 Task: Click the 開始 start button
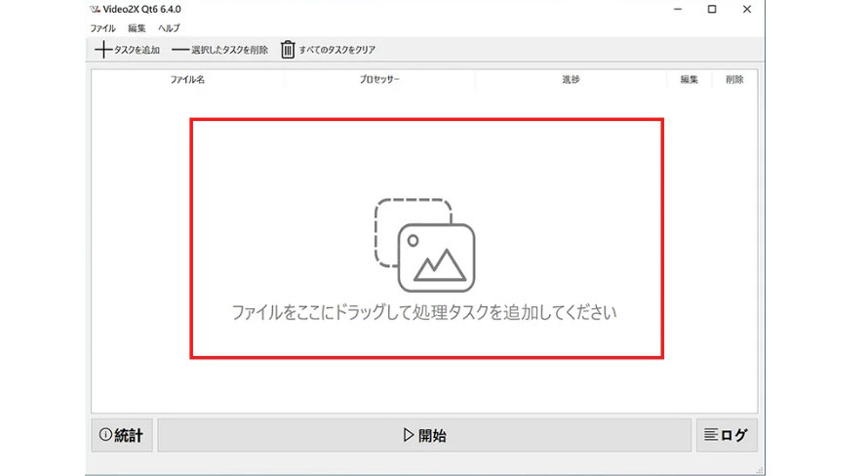(424, 435)
